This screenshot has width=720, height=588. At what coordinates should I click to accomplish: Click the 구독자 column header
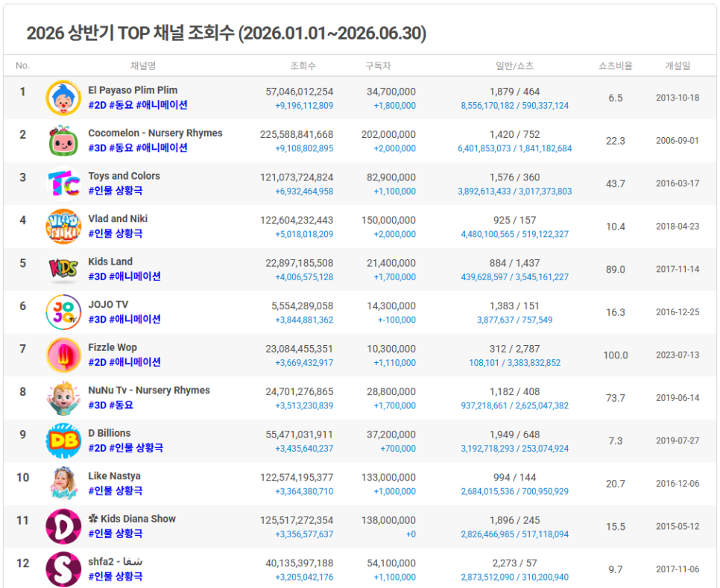point(378,66)
